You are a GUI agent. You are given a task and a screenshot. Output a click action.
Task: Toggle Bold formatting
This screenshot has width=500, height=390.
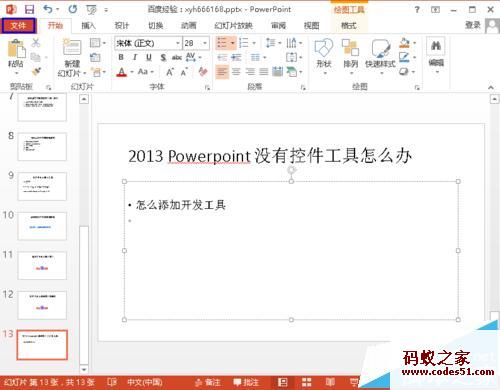pyautogui.click(x=121, y=57)
